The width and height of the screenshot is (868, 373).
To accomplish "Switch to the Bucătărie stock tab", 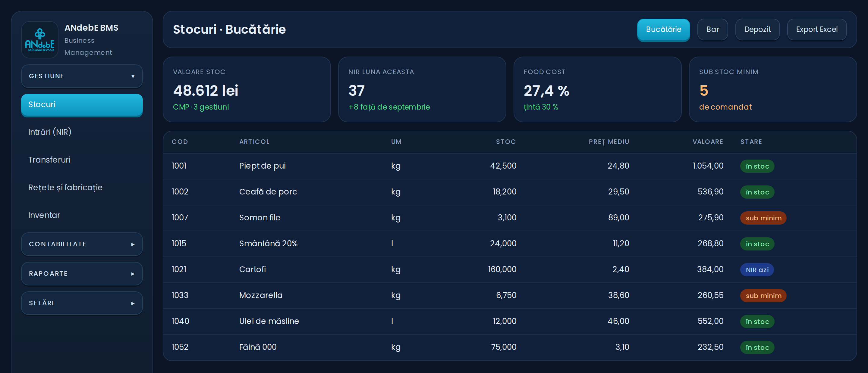I will (663, 30).
